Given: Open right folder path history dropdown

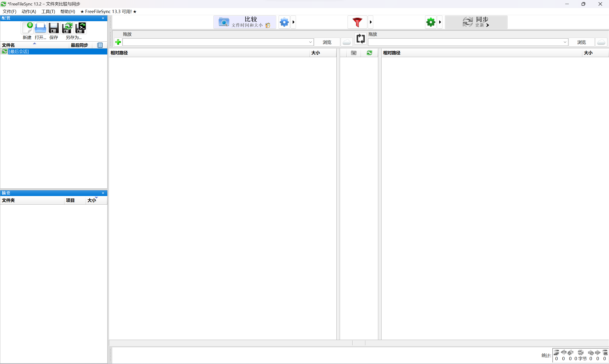Looking at the screenshot, I should coord(565,42).
